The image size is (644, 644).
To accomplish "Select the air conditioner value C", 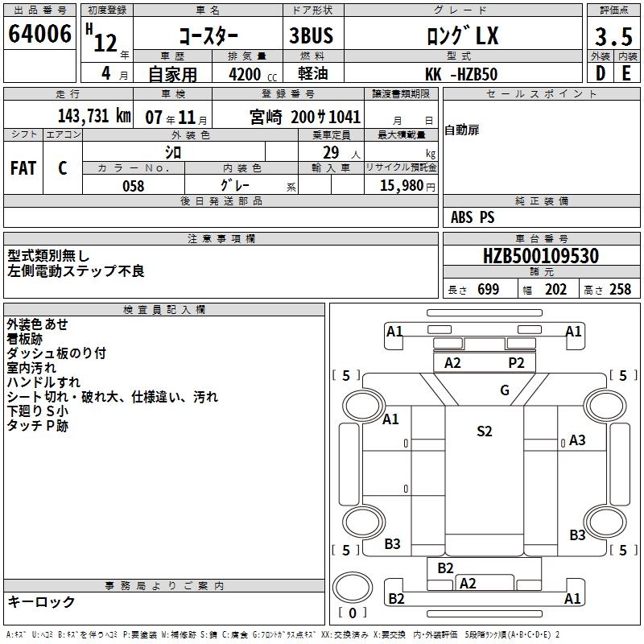I will [x=63, y=168].
